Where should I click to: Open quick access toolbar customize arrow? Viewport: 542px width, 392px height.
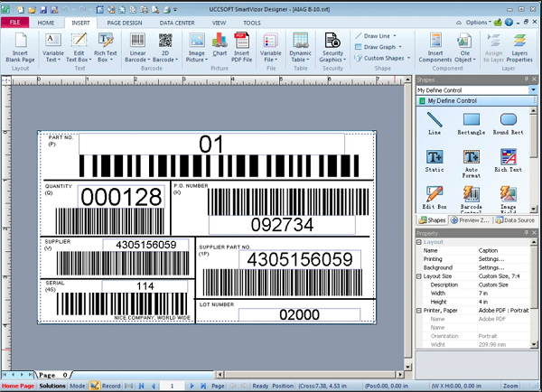pyautogui.click(x=175, y=10)
